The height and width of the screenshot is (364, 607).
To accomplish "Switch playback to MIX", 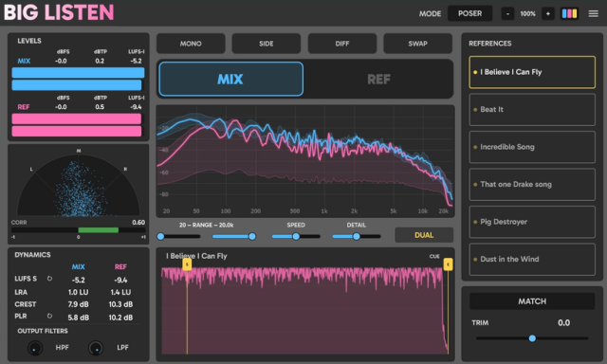I will click(230, 79).
